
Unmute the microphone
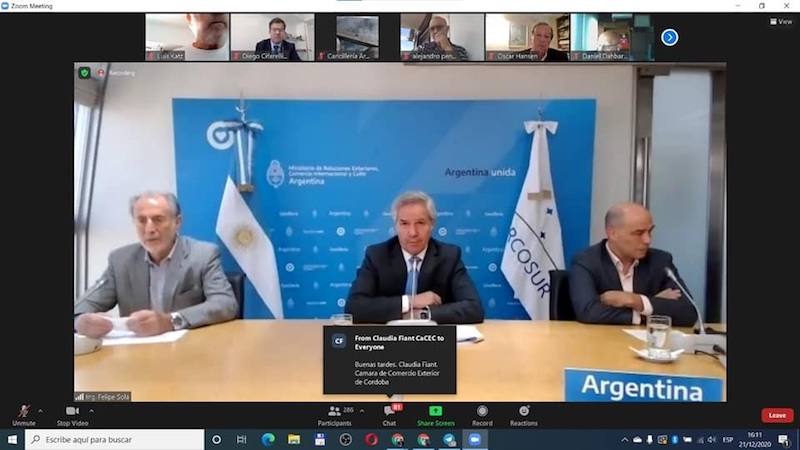click(x=23, y=413)
